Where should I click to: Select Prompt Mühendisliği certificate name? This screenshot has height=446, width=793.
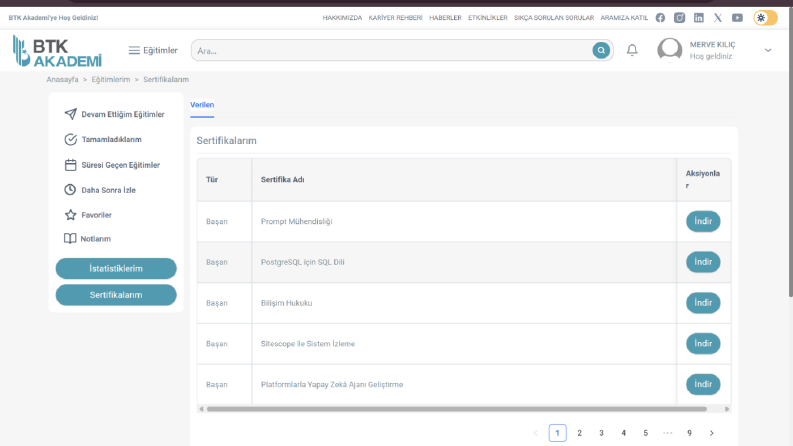(x=296, y=221)
